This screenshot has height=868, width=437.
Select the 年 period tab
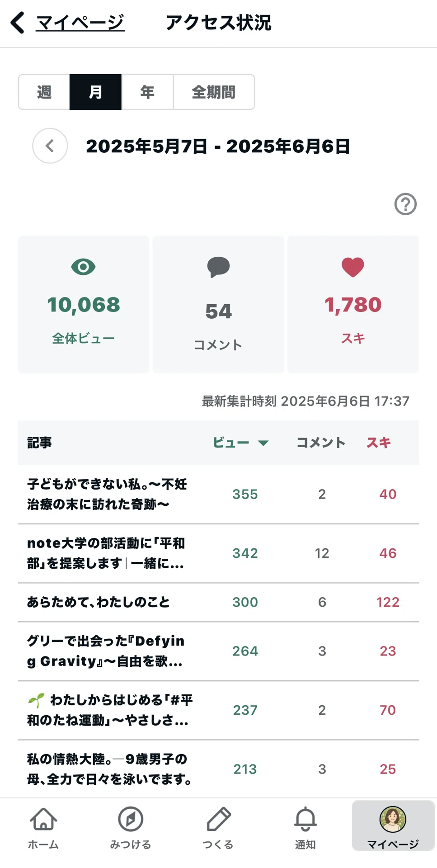147,92
